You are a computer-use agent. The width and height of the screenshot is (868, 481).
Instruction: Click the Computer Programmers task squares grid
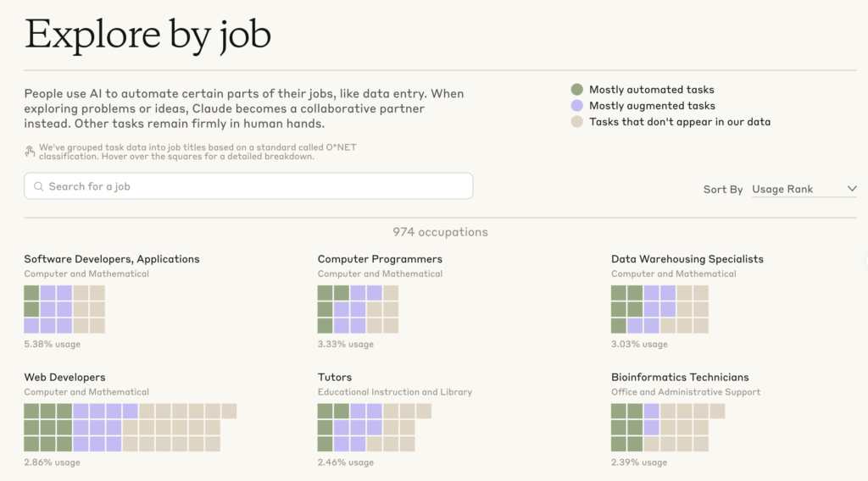[x=358, y=309]
